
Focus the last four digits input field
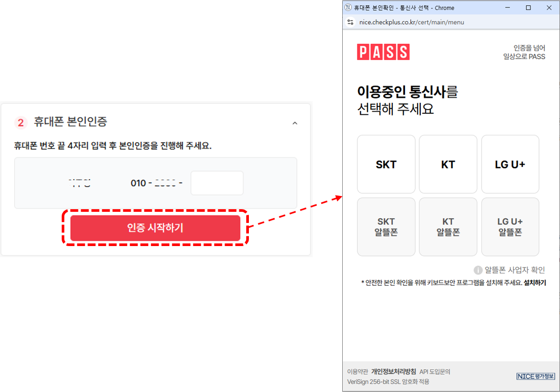(217, 183)
